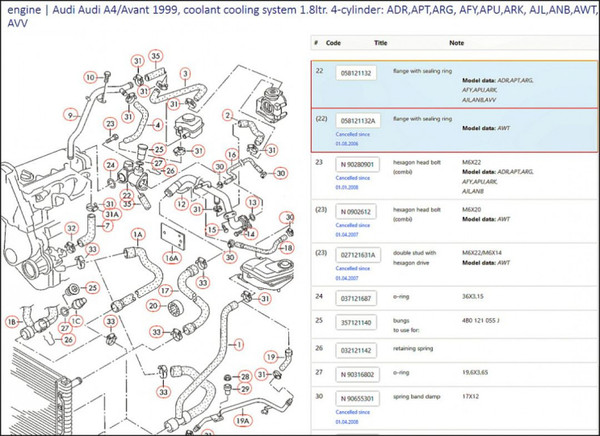Viewport: 600px width, 436px height.
Task: Select diagram callout 1 on lower hose
Action: coord(239,345)
